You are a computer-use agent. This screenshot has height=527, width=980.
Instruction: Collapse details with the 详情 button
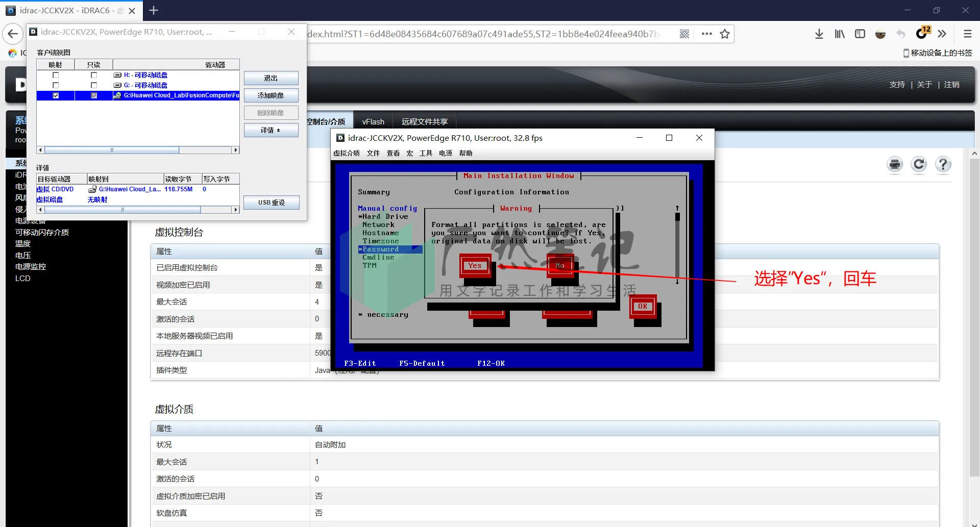click(271, 130)
